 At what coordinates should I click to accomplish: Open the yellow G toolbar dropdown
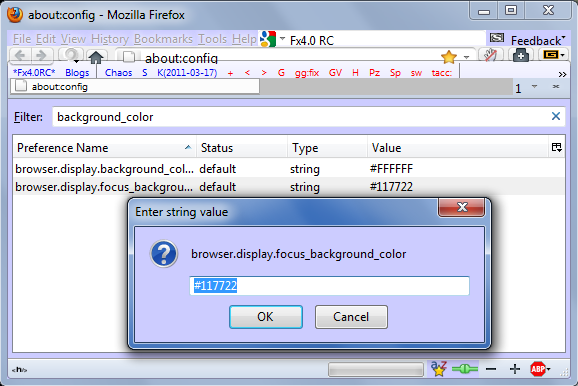pyautogui.click(x=554, y=55)
